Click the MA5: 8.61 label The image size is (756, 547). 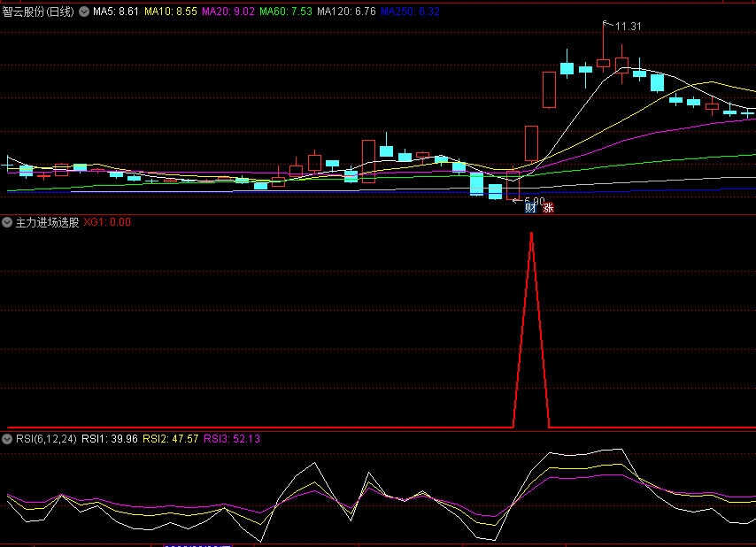116,12
